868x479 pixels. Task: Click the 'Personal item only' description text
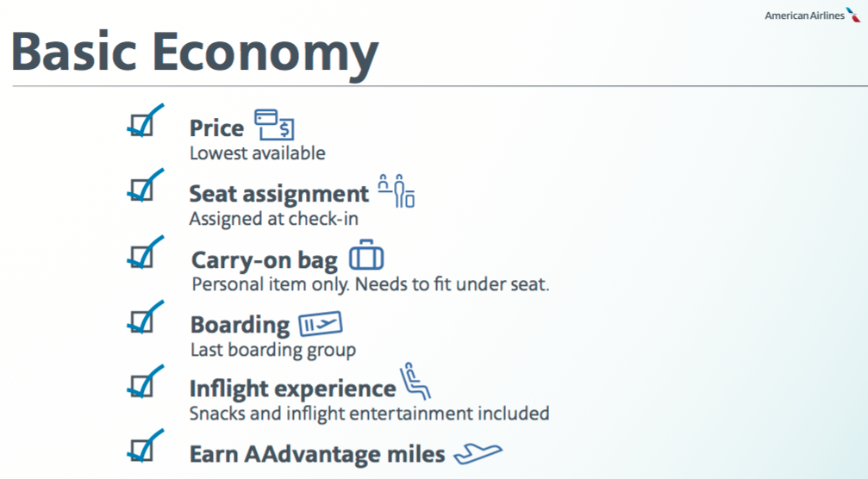point(271,284)
